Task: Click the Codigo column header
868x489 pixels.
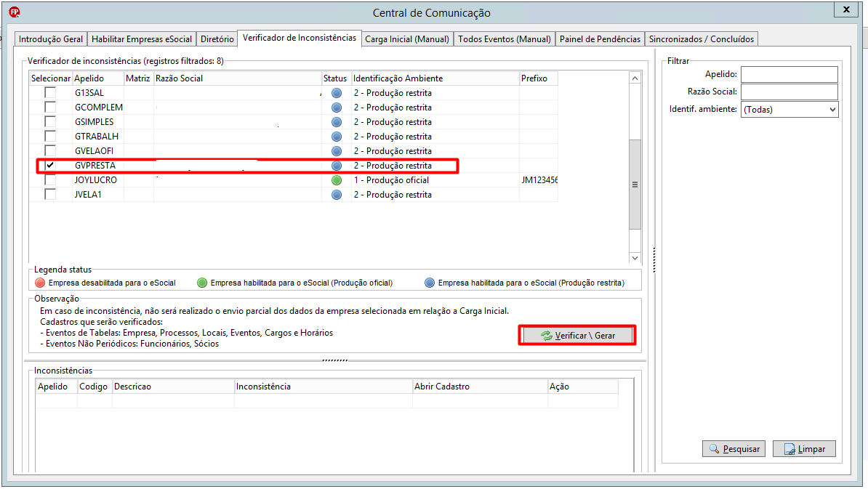Action: [95, 387]
